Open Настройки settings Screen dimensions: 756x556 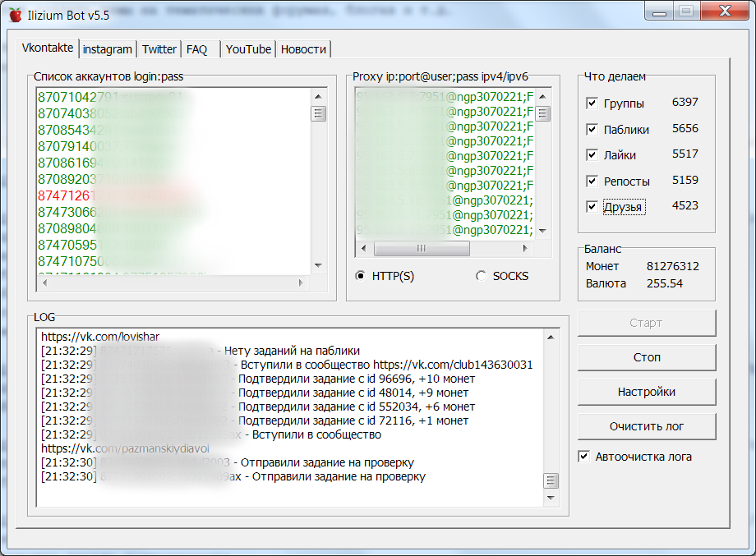[x=647, y=392]
